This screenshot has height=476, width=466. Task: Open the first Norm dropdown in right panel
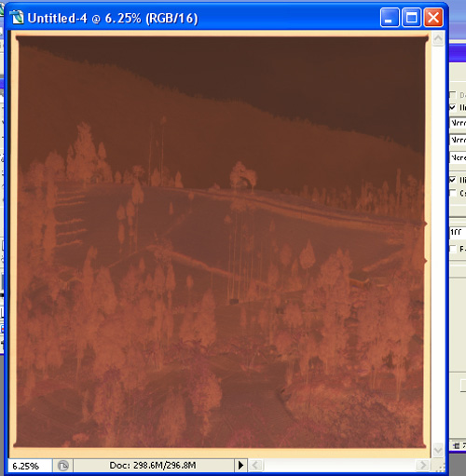(458, 123)
